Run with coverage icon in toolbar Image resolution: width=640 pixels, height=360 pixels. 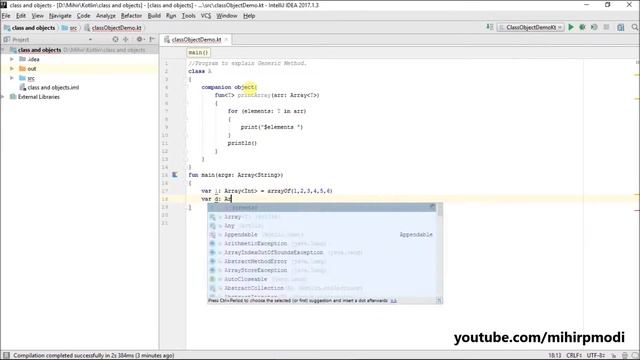click(x=594, y=27)
